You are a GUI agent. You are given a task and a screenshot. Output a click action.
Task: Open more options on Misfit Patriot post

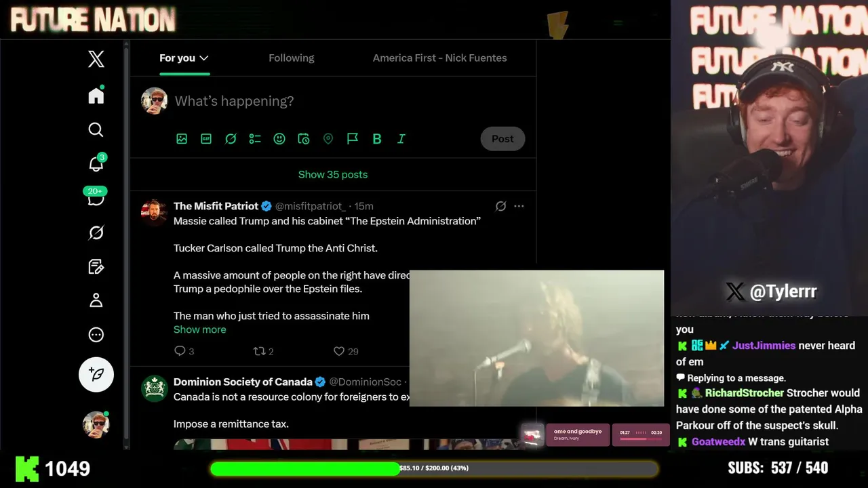click(519, 206)
